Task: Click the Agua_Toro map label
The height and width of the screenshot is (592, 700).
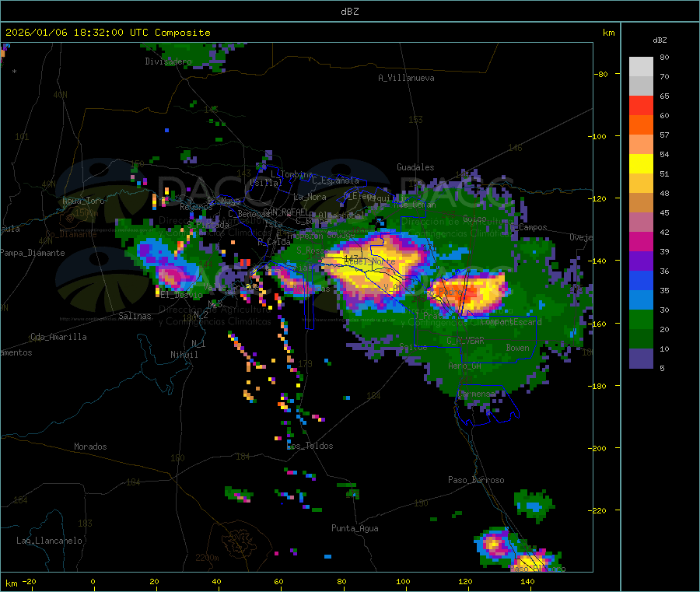Action: (83, 201)
